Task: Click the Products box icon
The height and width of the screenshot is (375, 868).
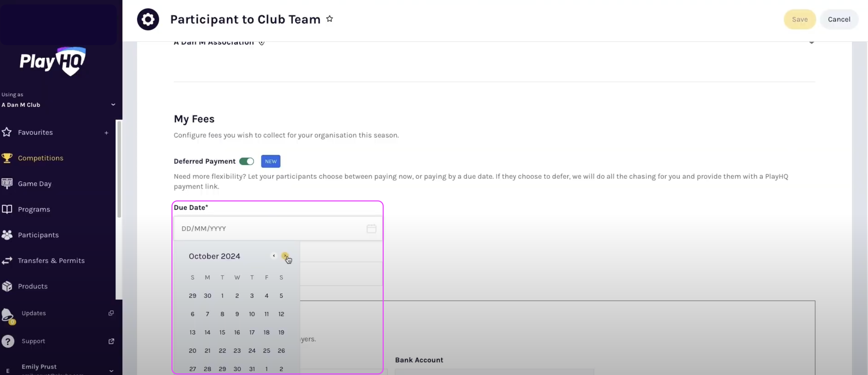Action: [7, 286]
